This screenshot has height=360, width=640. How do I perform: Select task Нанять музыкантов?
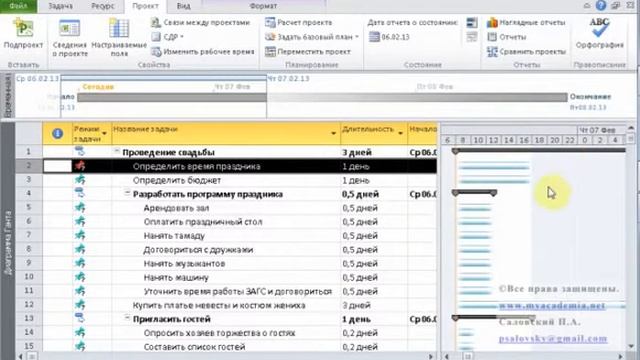pos(184,264)
